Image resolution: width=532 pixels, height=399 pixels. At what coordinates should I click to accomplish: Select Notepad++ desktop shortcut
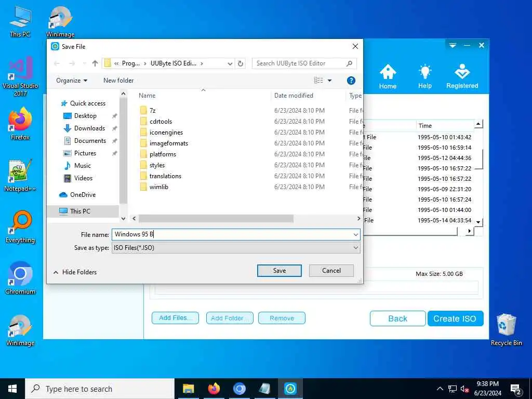[20, 176]
